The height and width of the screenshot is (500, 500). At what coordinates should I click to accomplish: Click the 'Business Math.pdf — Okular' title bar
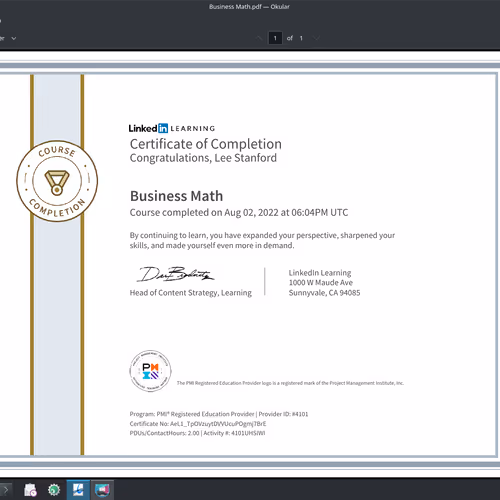[x=249, y=6]
